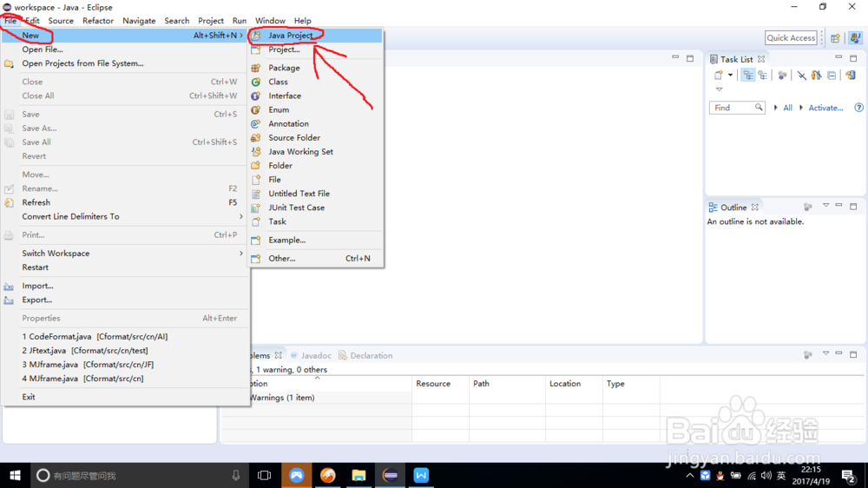The width and height of the screenshot is (868, 488).
Task: Open the Refactor menu
Action: (x=98, y=21)
